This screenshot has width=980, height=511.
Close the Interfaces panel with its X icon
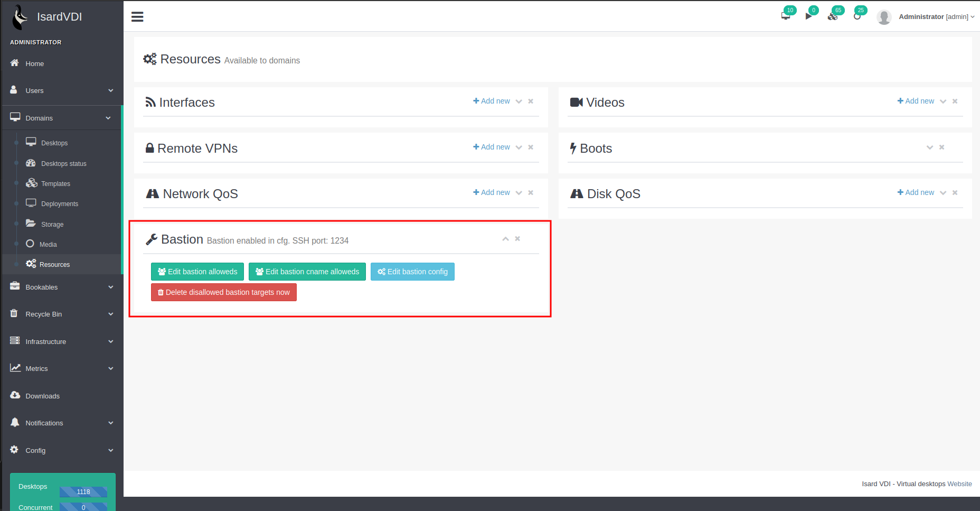[x=531, y=101]
